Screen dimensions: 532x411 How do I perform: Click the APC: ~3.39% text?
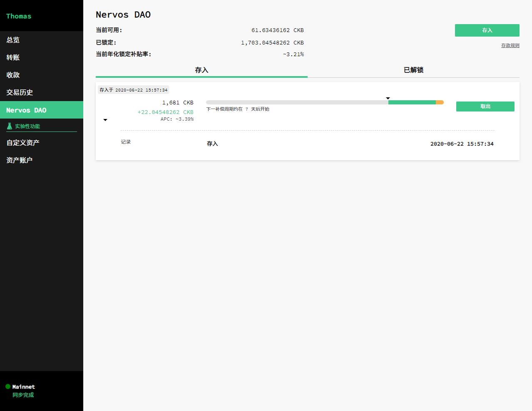(x=177, y=119)
